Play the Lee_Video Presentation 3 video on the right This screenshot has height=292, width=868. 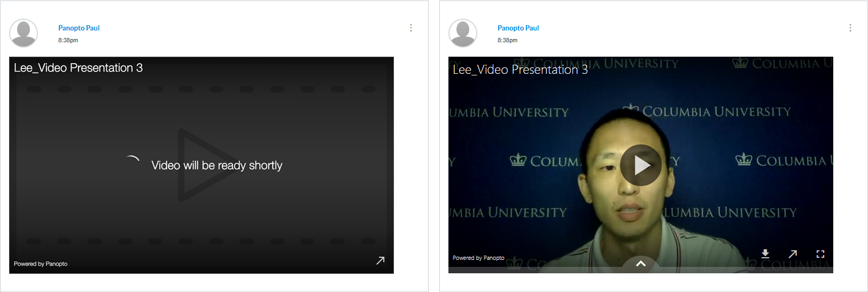[x=641, y=165]
